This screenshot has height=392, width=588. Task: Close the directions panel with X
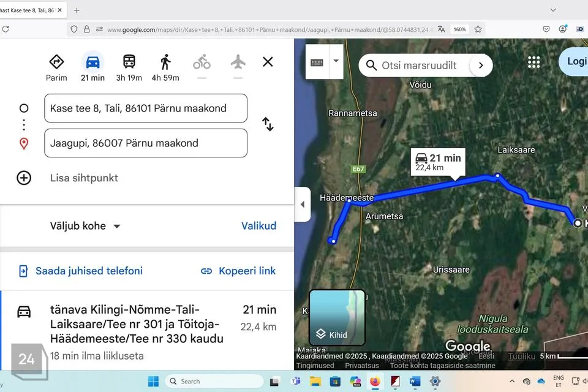click(x=268, y=62)
